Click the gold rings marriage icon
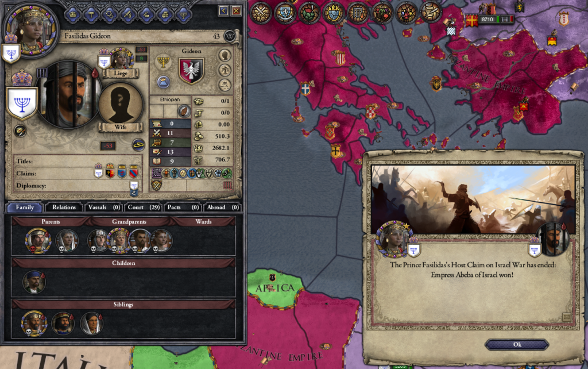 tap(138, 145)
